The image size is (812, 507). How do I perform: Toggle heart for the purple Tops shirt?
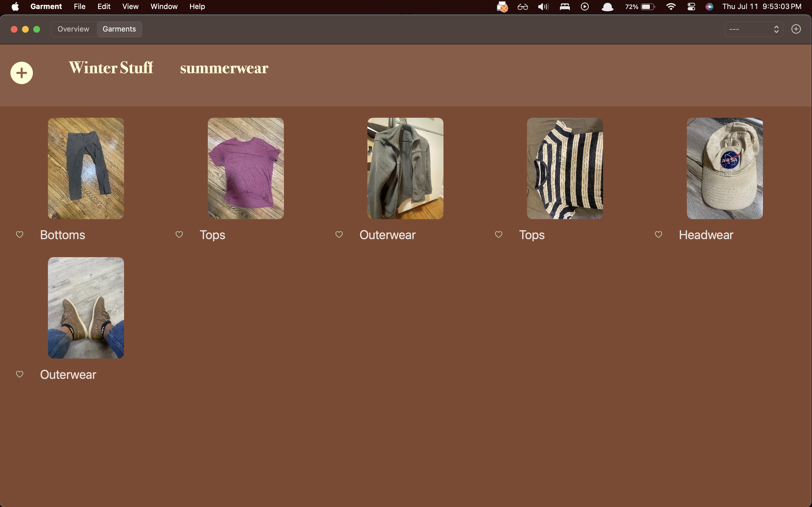179,235
